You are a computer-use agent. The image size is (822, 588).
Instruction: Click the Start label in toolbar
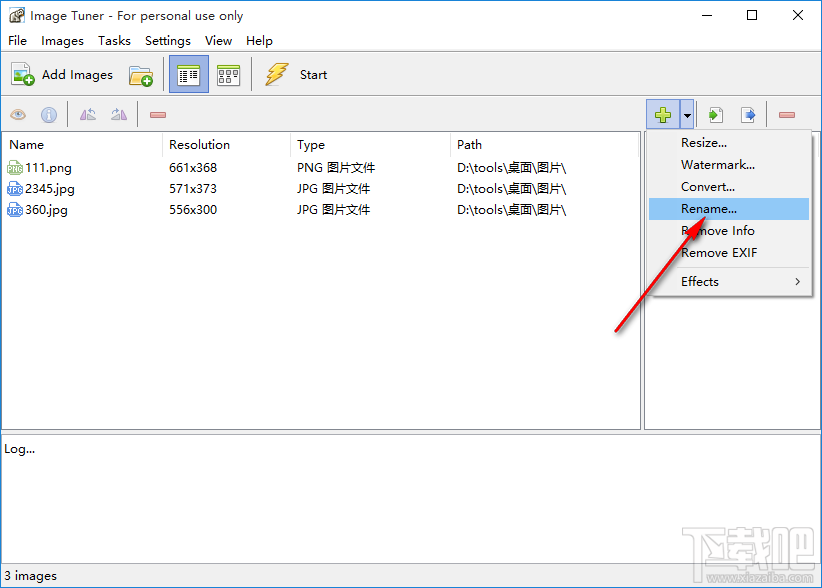point(313,75)
